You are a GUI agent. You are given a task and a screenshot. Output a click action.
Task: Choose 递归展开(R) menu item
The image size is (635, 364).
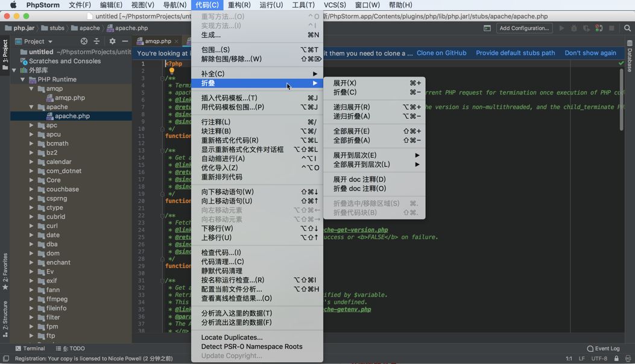coord(374,107)
